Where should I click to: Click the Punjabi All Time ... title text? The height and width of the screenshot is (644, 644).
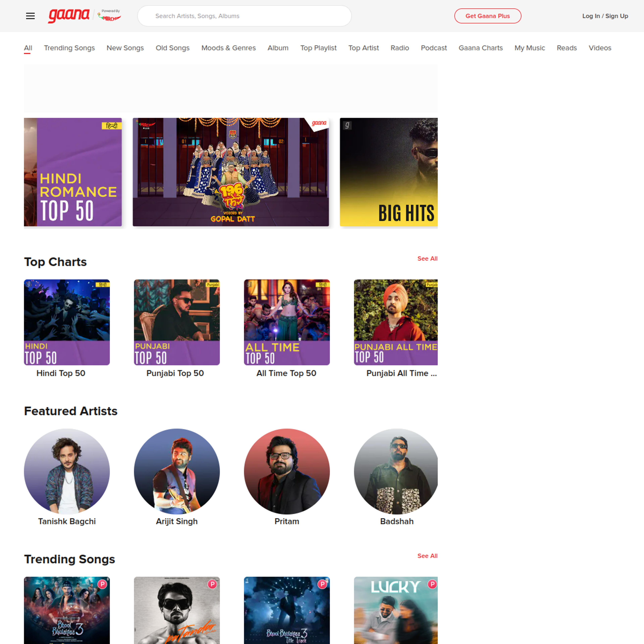(401, 373)
